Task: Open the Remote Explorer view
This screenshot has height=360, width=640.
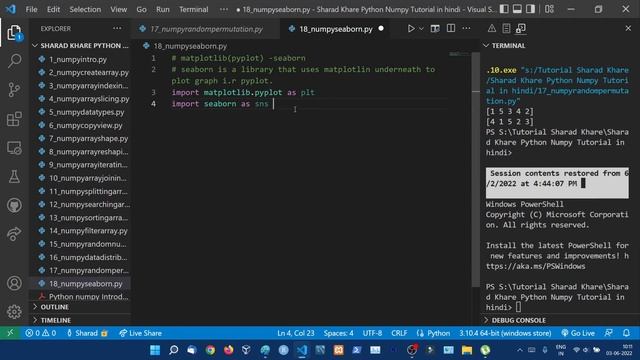Action: 14,148
